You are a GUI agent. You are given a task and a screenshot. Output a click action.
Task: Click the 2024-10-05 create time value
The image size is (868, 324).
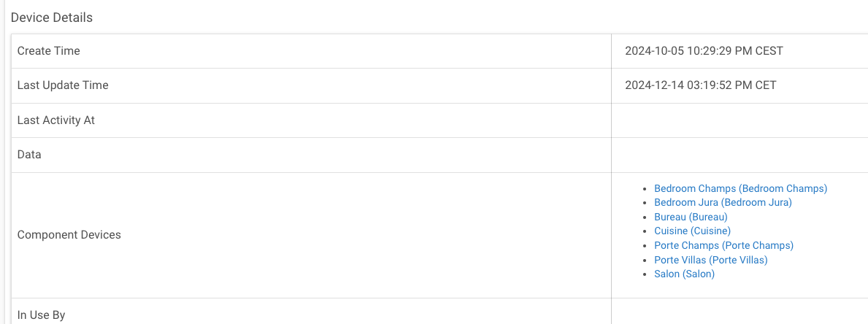tap(704, 51)
